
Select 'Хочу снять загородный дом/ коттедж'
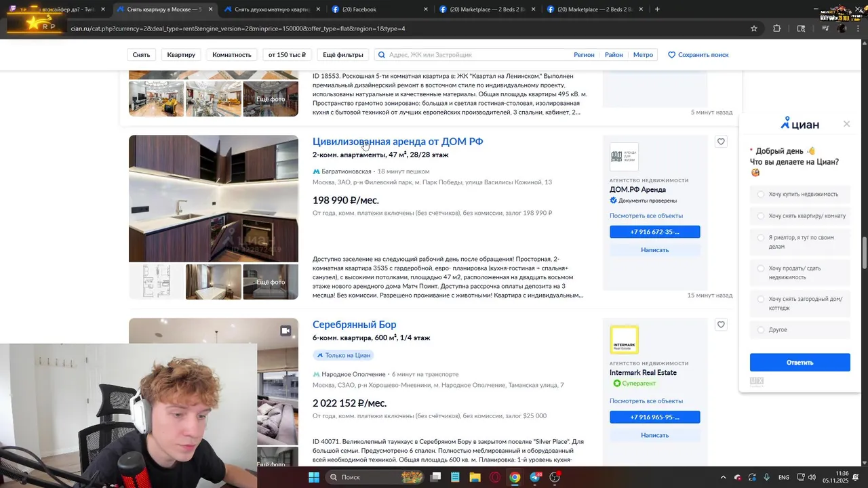click(x=800, y=303)
